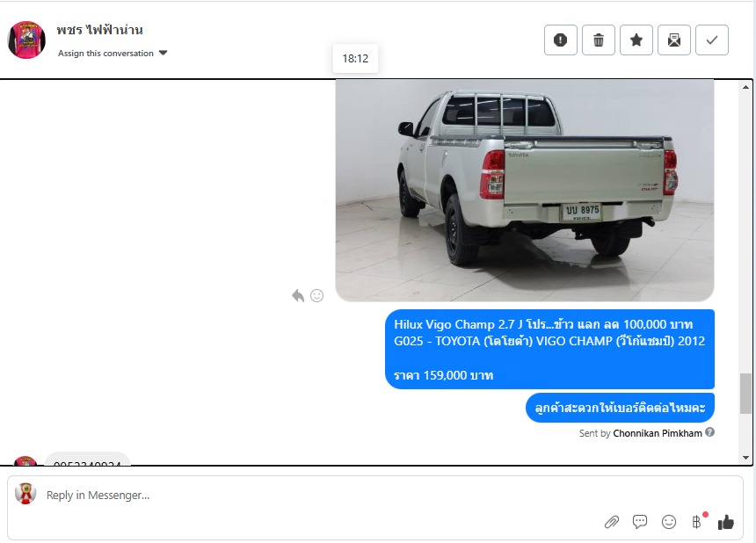Image resolution: width=756 pixels, height=543 pixels.
Task: Click chat scrollbar down arrow
Action: 745,458
